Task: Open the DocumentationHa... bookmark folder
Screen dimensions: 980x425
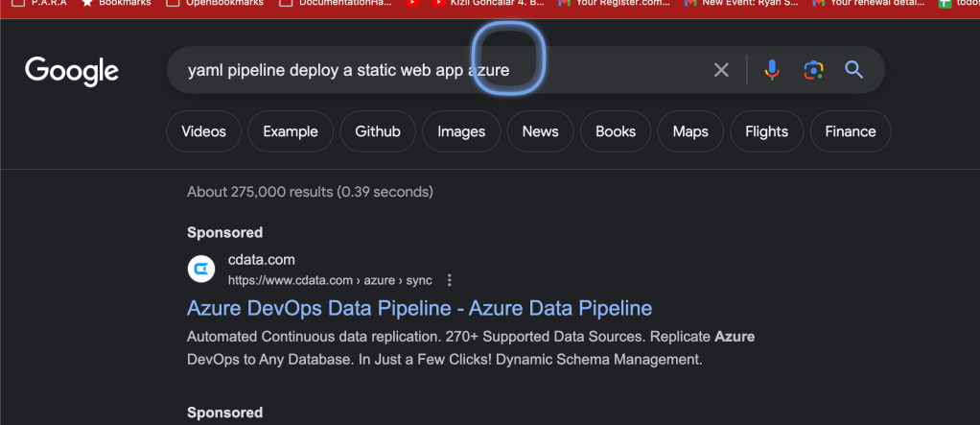Action: (335, 3)
